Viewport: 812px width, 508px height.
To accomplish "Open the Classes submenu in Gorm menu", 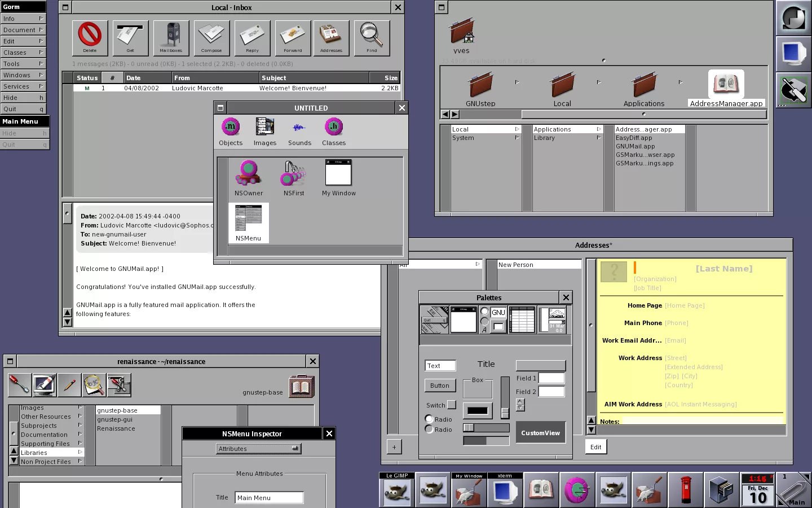I will click(23, 52).
